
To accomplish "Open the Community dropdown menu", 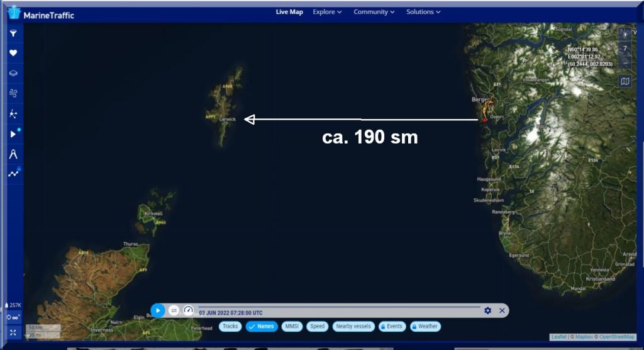I will [374, 12].
